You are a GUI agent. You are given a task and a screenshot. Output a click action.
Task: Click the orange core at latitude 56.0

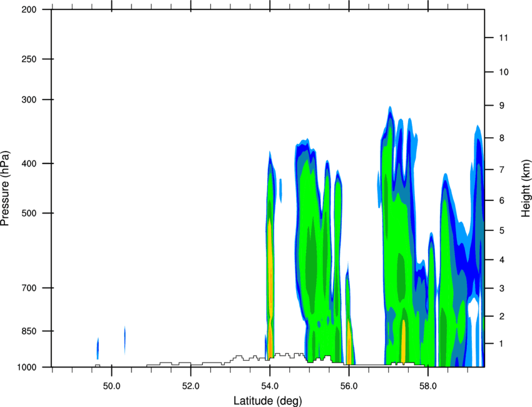(349, 341)
